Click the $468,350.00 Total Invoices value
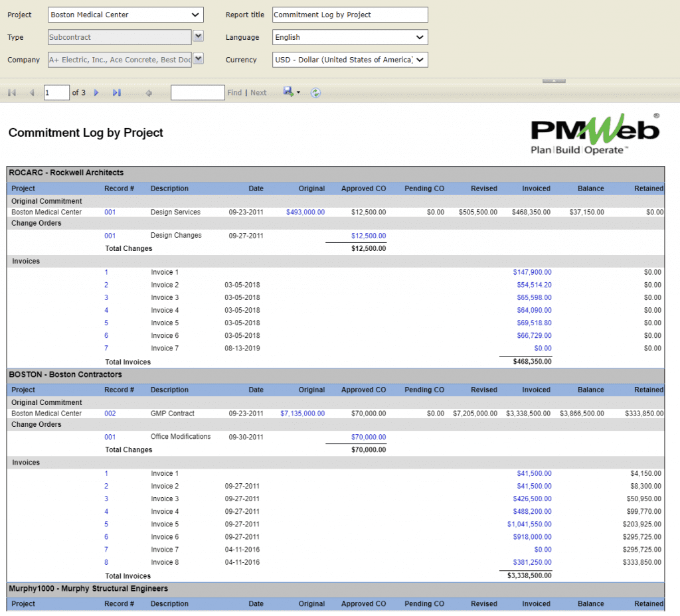This screenshot has height=616, width=680. pyautogui.click(x=532, y=362)
